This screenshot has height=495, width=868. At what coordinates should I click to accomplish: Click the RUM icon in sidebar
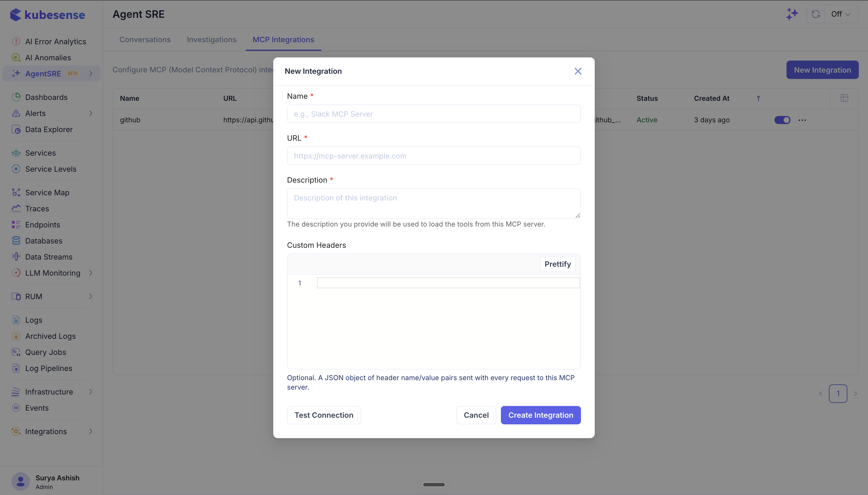pyautogui.click(x=16, y=297)
